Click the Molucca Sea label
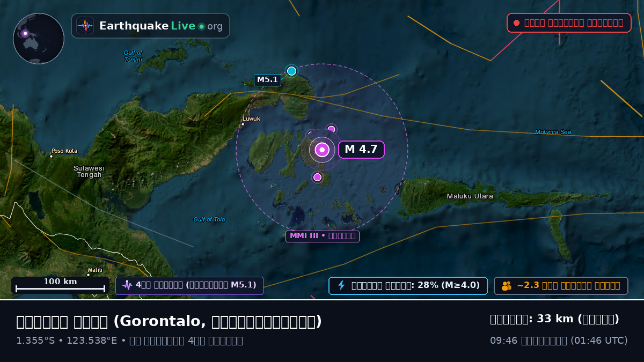The image size is (644, 362). 553,132
